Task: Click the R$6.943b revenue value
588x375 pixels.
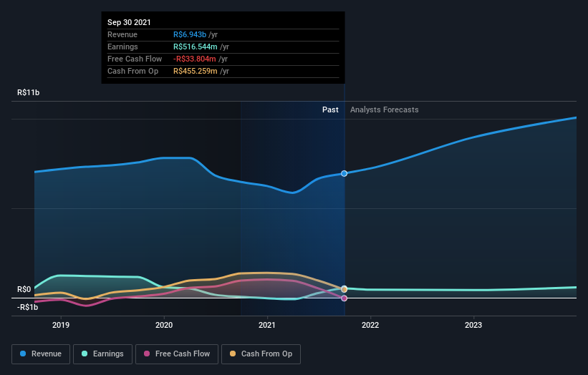Action: pos(190,34)
